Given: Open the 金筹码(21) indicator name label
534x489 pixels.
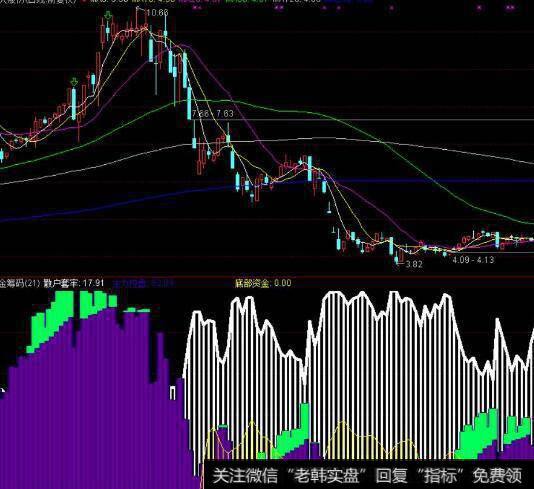Looking at the screenshot, I should tap(20, 283).
